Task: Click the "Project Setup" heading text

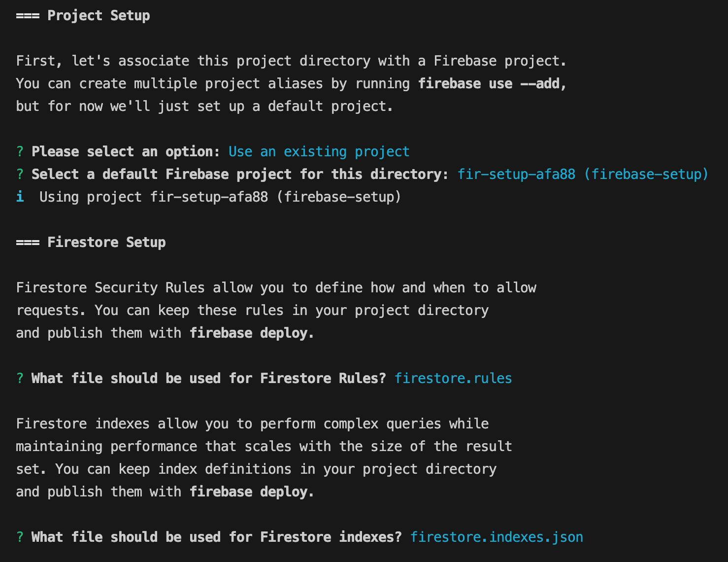Action: (x=99, y=16)
